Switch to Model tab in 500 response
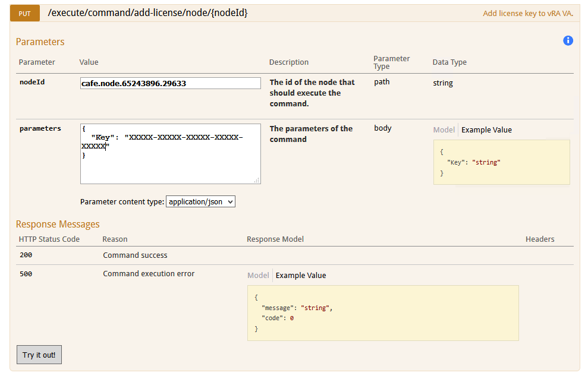The height and width of the screenshot is (379, 588). coord(258,275)
